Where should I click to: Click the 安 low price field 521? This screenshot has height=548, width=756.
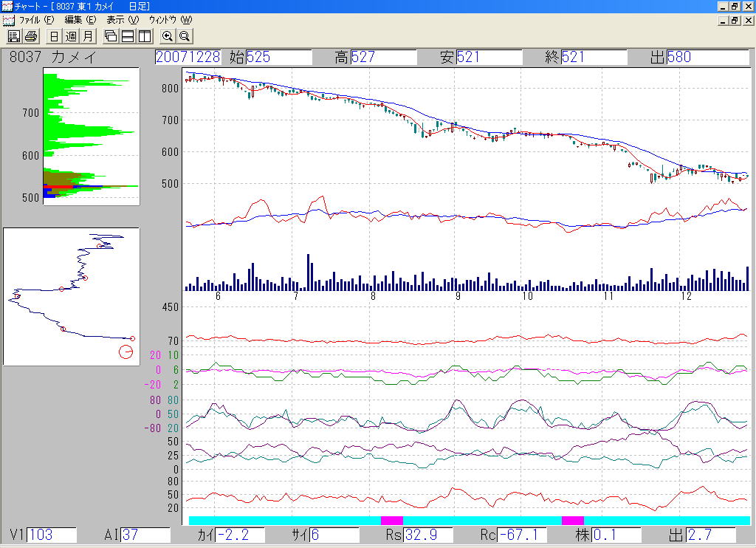[x=489, y=57]
